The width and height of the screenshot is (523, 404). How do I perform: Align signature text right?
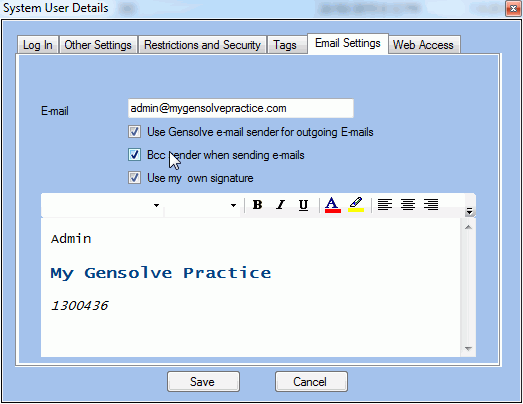(431, 205)
